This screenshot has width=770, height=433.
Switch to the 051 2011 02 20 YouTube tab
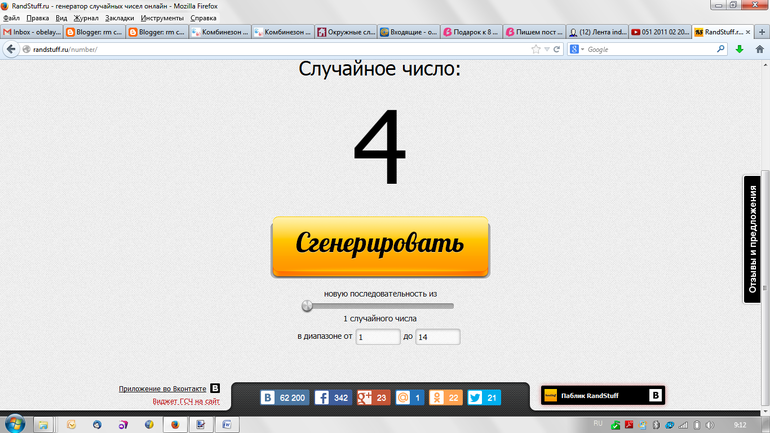660,32
